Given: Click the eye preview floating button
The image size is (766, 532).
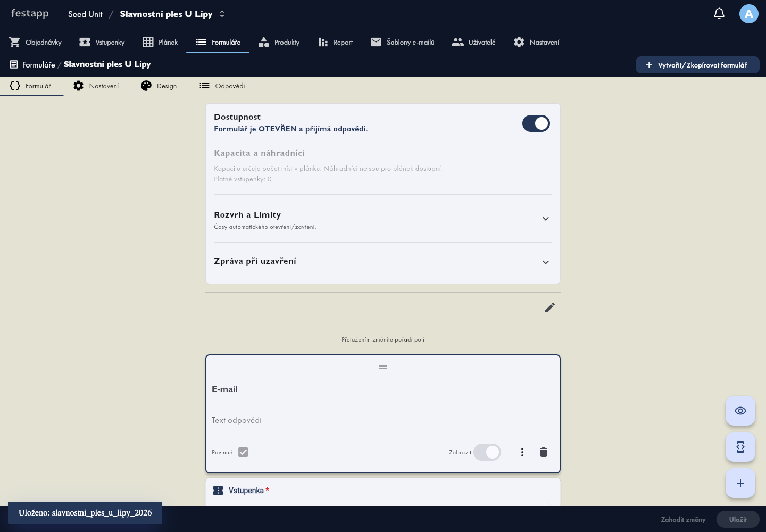Looking at the screenshot, I should [x=740, y=411].
